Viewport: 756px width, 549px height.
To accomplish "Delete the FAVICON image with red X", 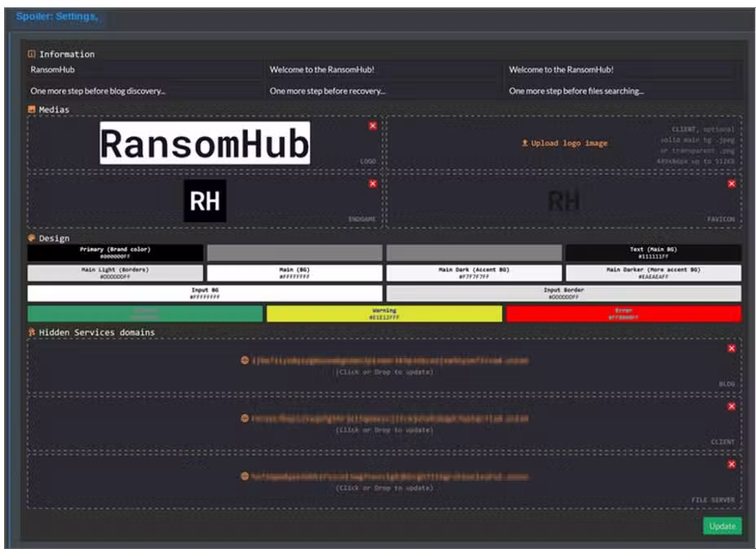I will 732,184.
